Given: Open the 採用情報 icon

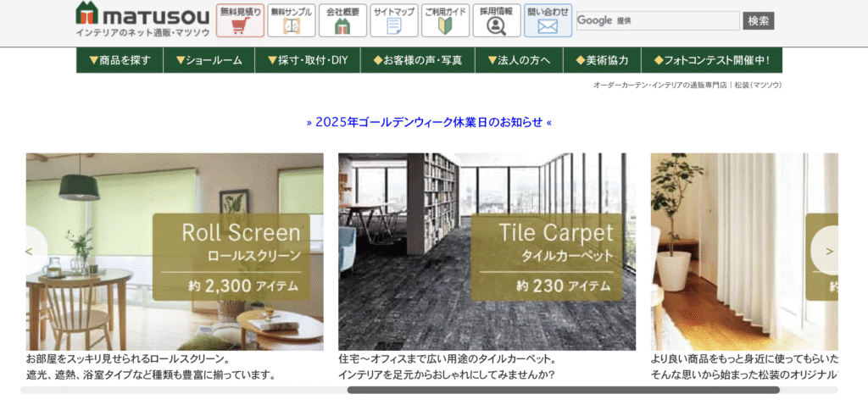Looking at the screenshot, I should click(497, 20).
